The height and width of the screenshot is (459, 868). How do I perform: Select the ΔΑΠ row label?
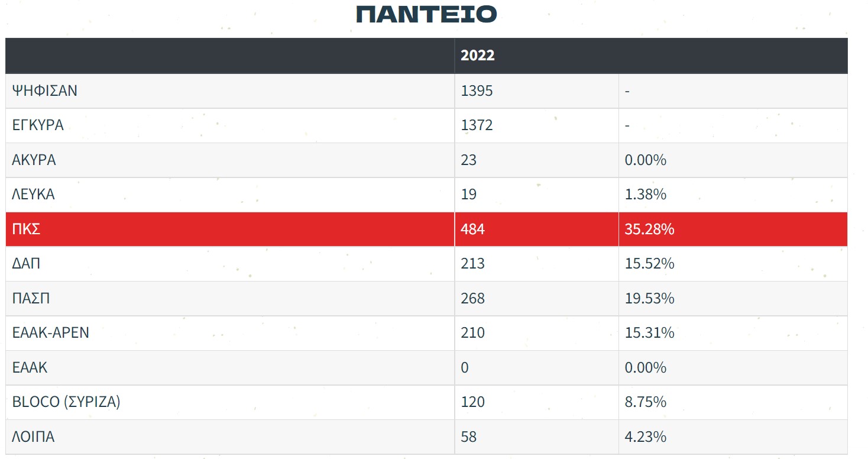pyautogui.click(x=27, y=263)
